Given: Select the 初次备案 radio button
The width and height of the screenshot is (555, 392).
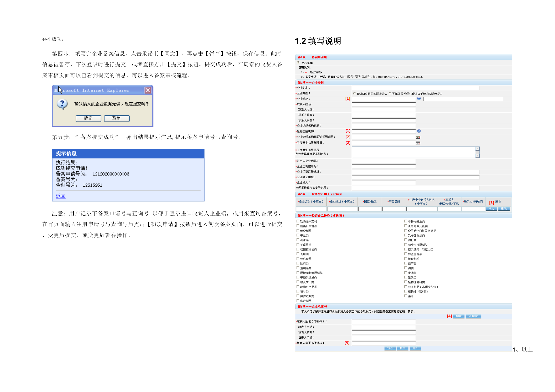Looking at the screenshot, I should (298, 63).
